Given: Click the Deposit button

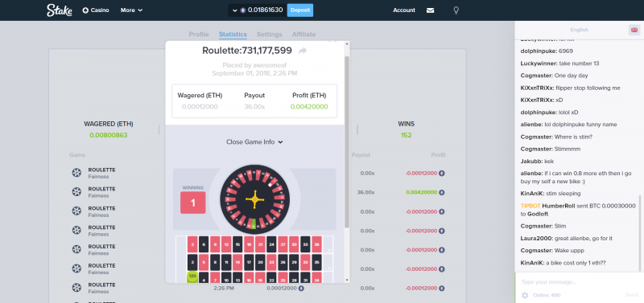Looking at the screenshot, I should coord(299,10).
